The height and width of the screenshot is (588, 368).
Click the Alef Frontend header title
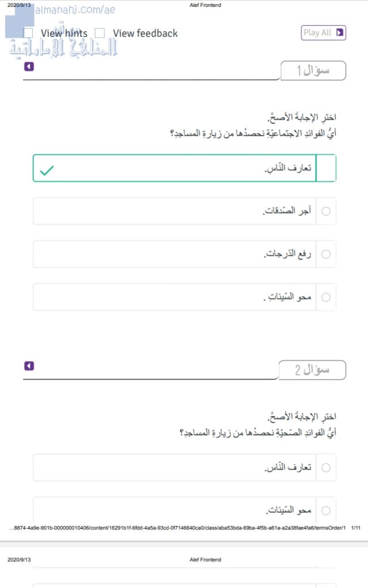pos(205,5)
